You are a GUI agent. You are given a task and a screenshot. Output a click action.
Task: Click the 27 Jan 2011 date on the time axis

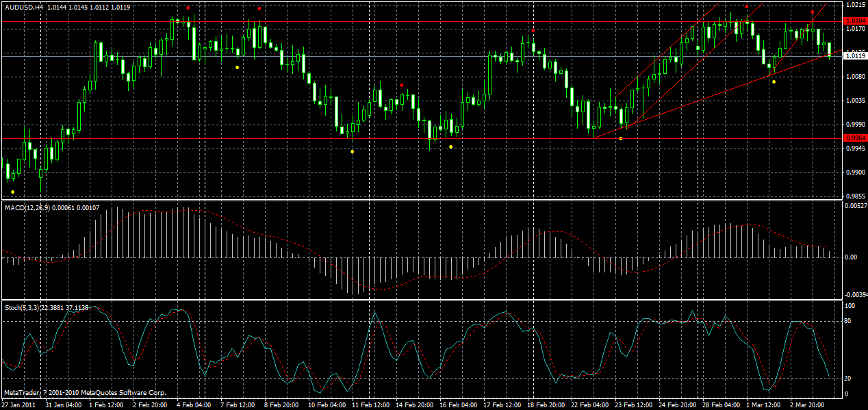[x=18, y=403]
